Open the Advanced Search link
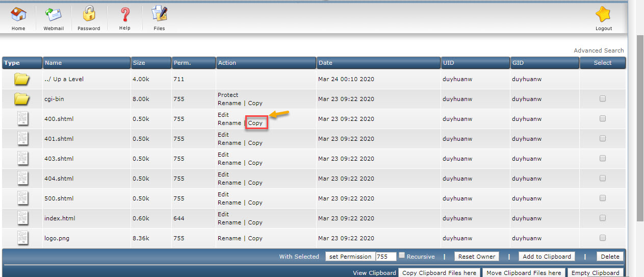Image resolution: width=644 pixels, height=277 pixels. (x=599, y=51)
